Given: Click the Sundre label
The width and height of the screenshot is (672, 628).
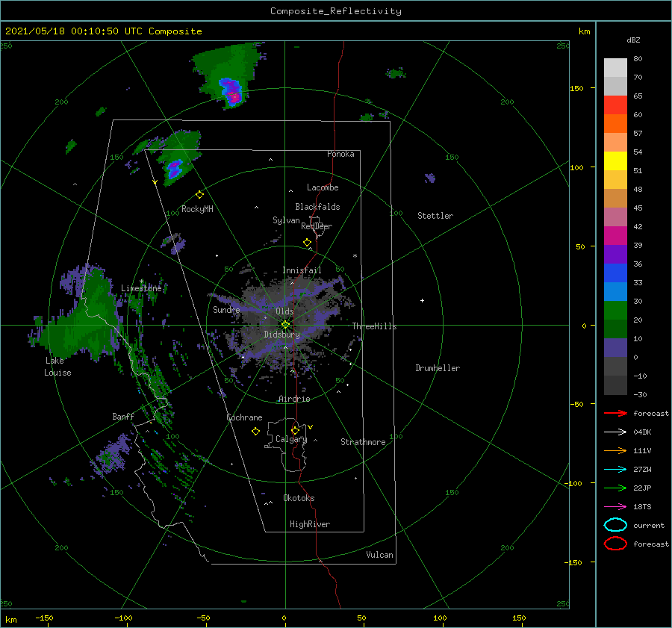Looking at the screenshot, I should coord(226,309).
